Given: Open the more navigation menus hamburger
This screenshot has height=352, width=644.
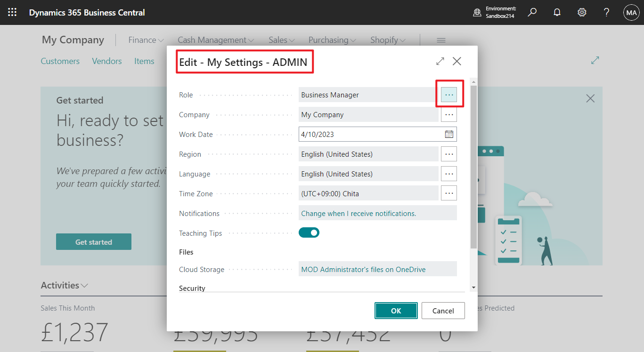Looking at the screenshot, I should click(441, 40).
